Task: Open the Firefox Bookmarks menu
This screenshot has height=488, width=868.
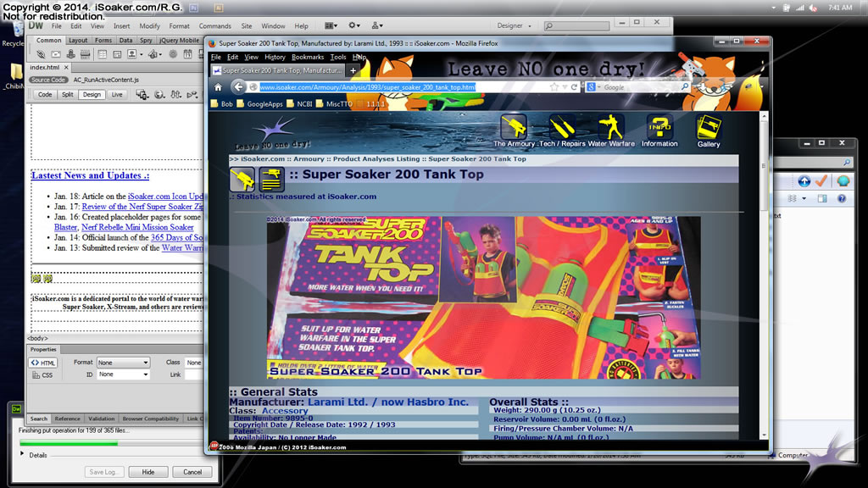Action: tap(307, 57)
